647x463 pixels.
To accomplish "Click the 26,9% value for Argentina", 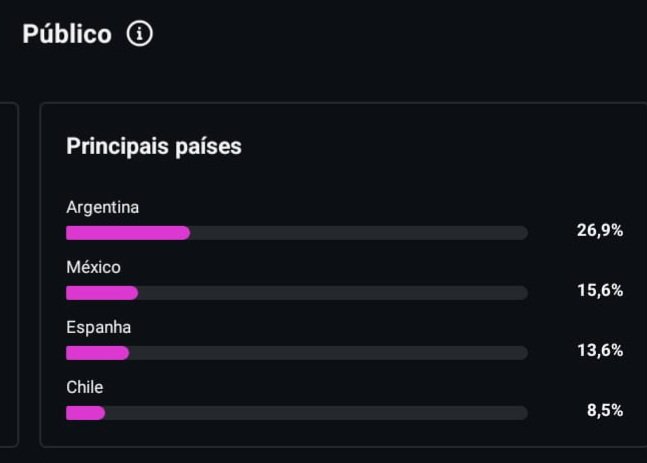I will [x=599, y=231].
